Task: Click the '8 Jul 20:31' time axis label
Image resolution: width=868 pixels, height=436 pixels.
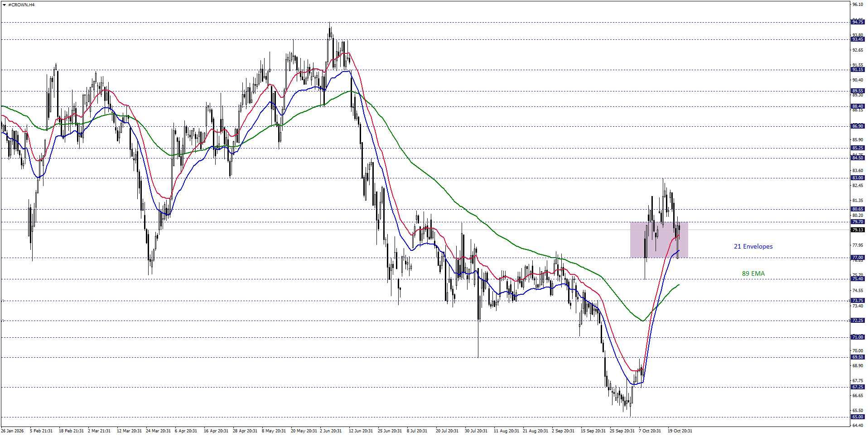Action: (417, 431)
